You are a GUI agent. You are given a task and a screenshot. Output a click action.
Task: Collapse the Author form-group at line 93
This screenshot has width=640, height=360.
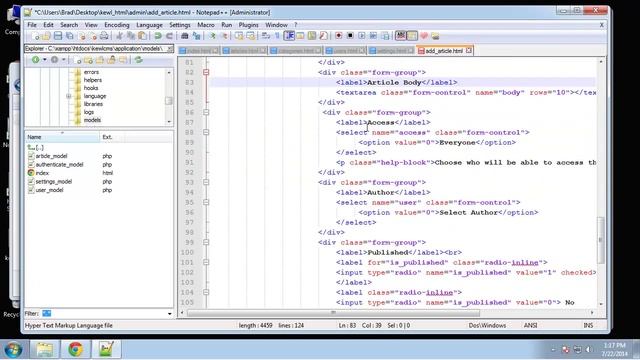point(206,182)
